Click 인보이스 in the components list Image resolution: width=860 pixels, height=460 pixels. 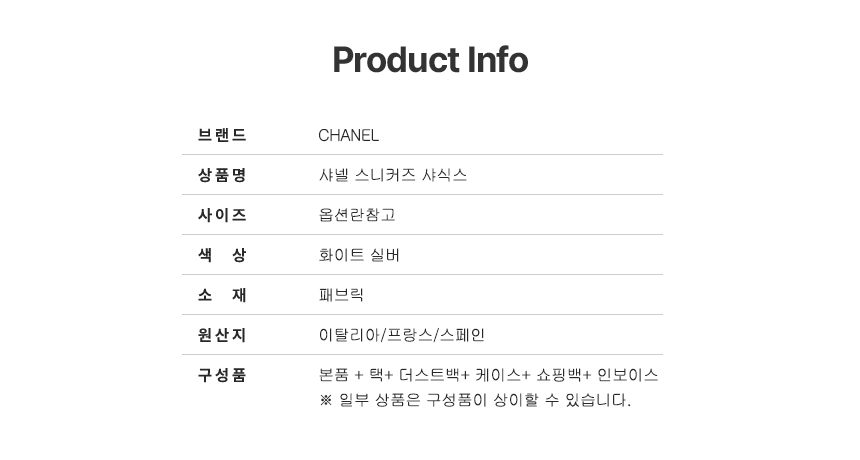coord(628,375)
